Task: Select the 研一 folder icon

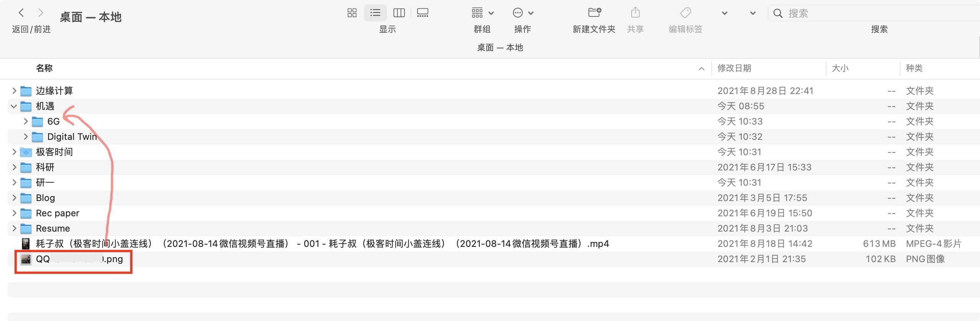Action: pos(26,183)
